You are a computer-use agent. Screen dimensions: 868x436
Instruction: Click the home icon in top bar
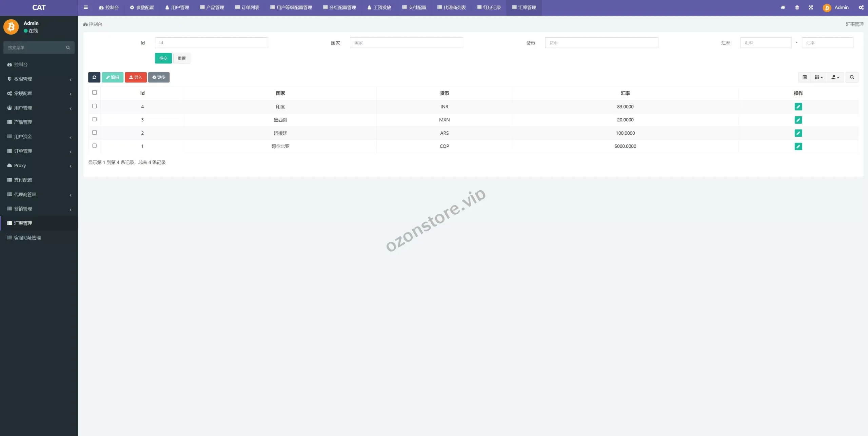coord(783,7)
